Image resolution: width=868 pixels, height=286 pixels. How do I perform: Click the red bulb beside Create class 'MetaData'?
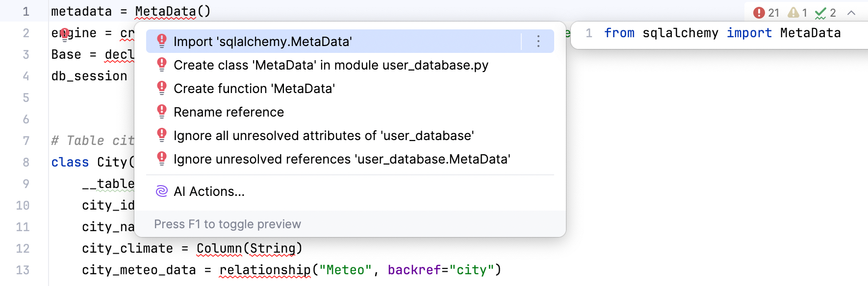(x=161, y=65)
